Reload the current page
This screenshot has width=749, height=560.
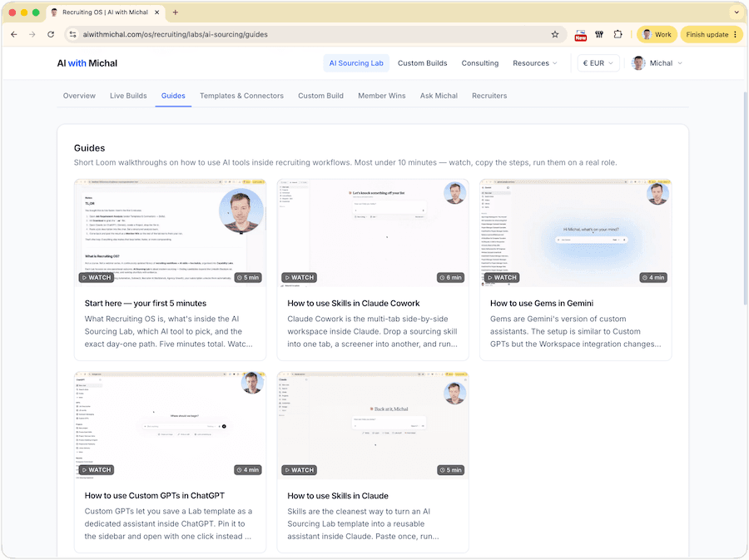51,34
